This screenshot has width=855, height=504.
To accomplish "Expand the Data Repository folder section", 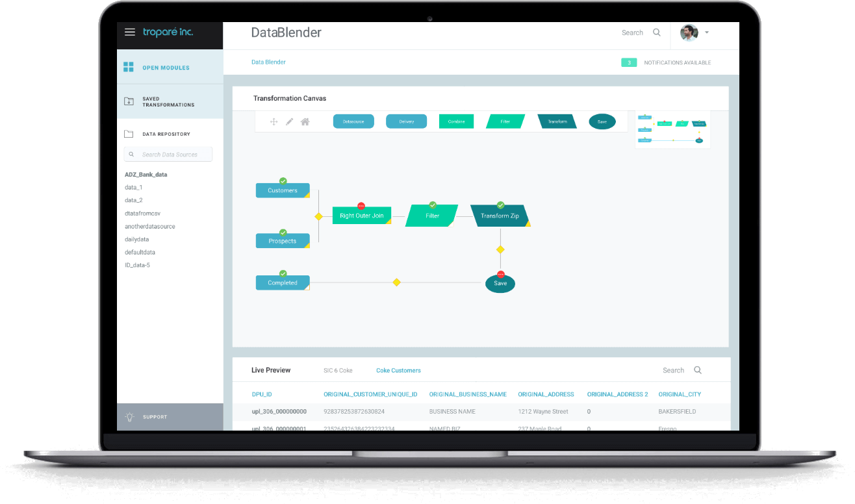I will (129, 134).
